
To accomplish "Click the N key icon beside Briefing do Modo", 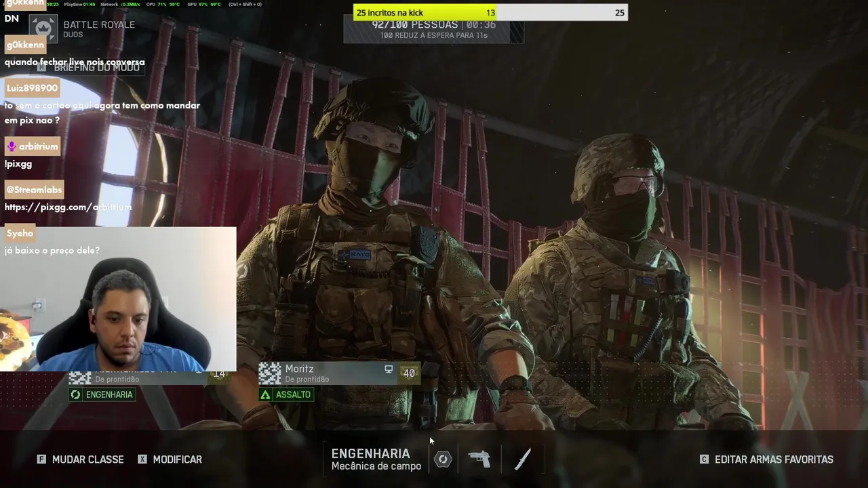I will click(x=42, y=68).
